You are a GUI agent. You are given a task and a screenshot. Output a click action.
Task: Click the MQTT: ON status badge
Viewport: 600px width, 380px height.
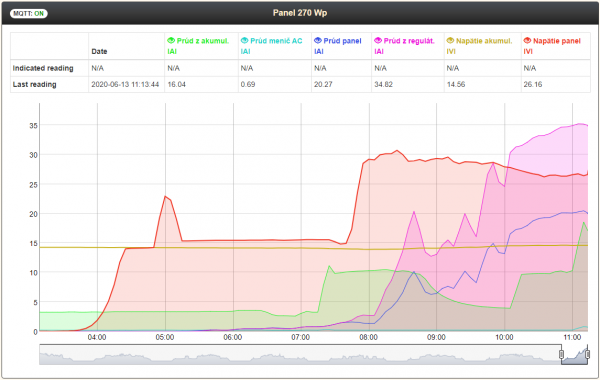click(x=29, y=13)
